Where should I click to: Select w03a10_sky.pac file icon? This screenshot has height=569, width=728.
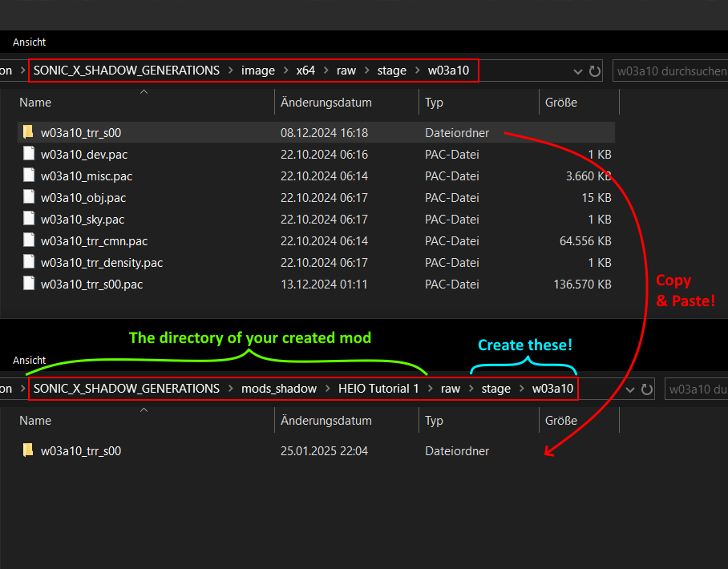click(x=29, y=219)
